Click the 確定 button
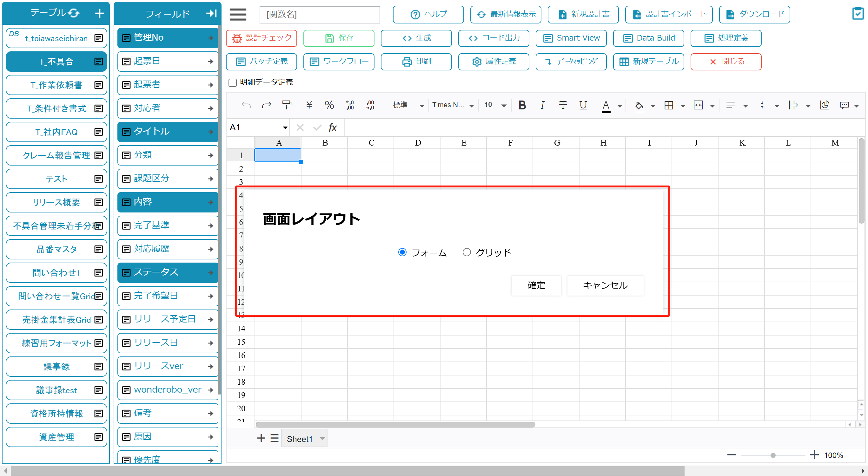 click(x=536, y=285)
